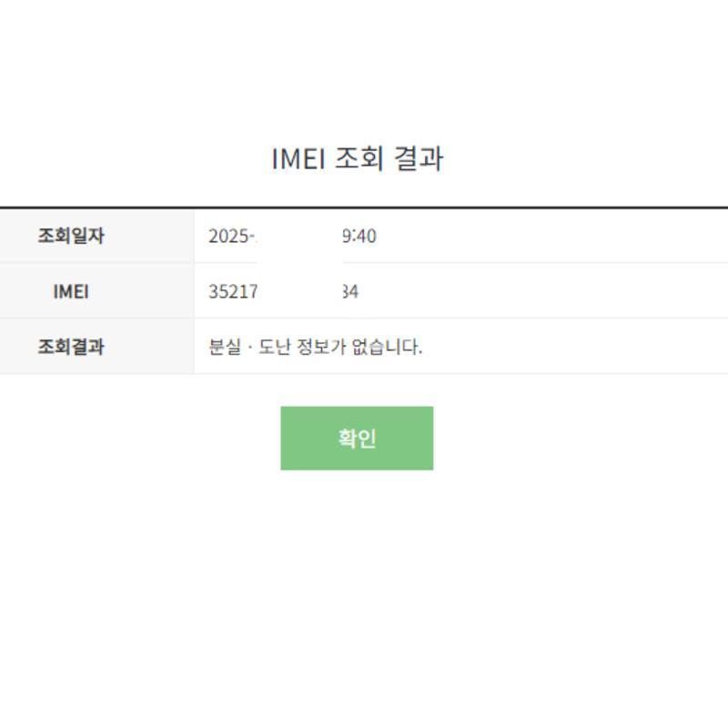The image size is (728, 728).
Task: Click the trailing IMEI digits 34
Action: click(350, 292)
